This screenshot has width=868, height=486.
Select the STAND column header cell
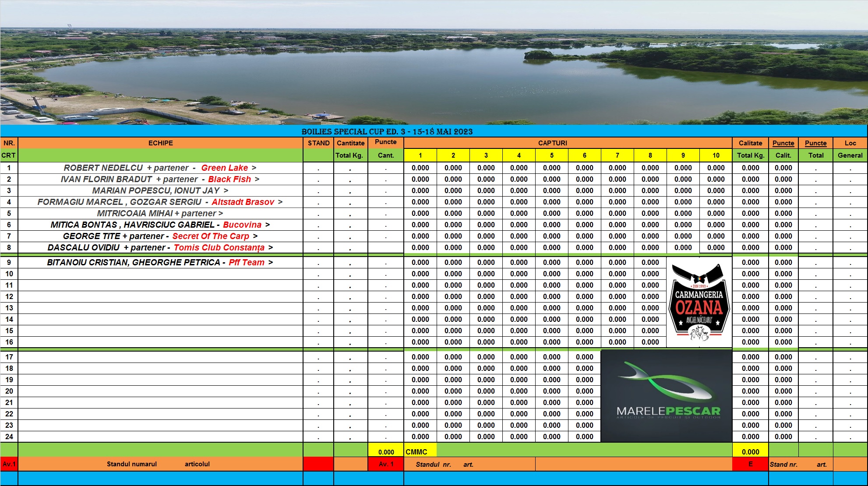pos(318,143)
